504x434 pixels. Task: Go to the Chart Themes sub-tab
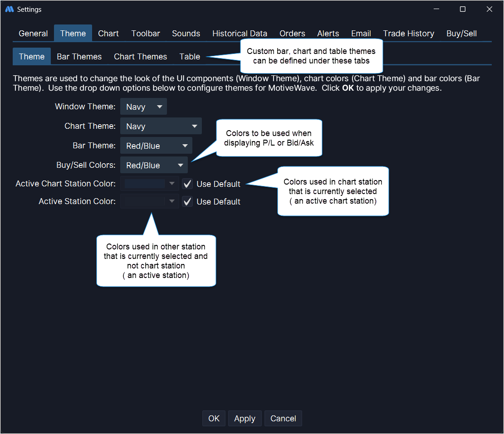tap(140, 57)
